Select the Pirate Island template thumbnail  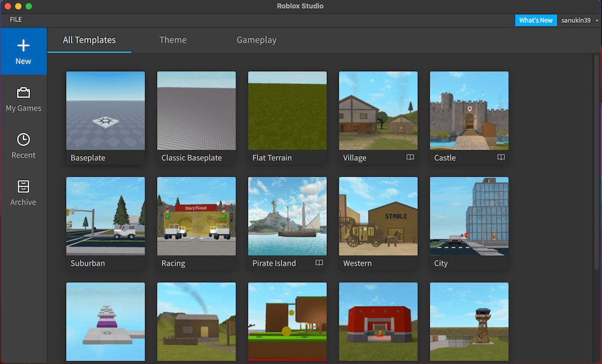tap(287, 216)
